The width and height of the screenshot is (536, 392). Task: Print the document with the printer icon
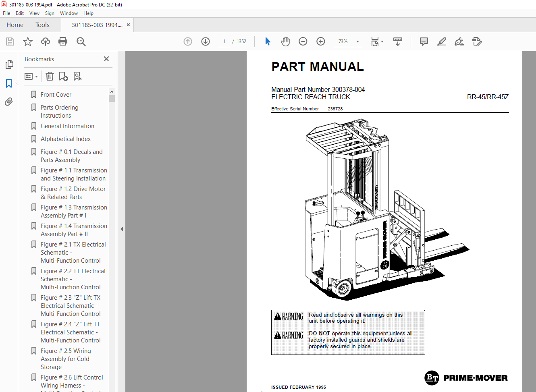coord(63,41)
